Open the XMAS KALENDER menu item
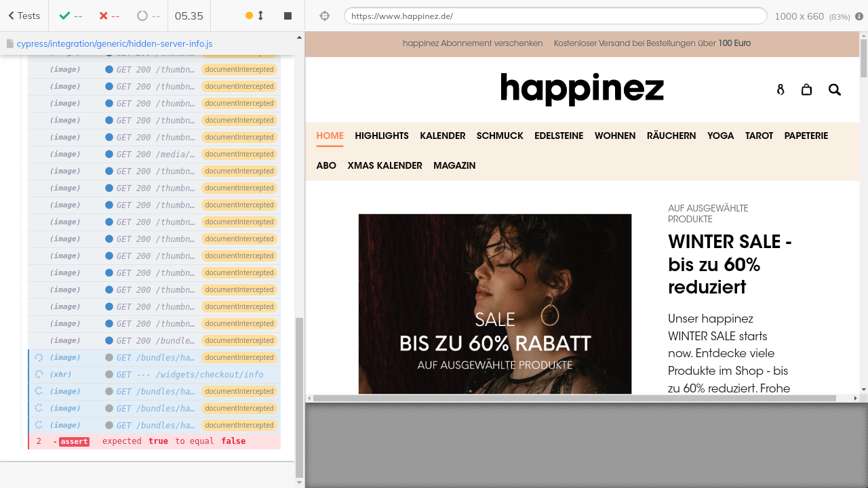 click(x=384, y=165)
